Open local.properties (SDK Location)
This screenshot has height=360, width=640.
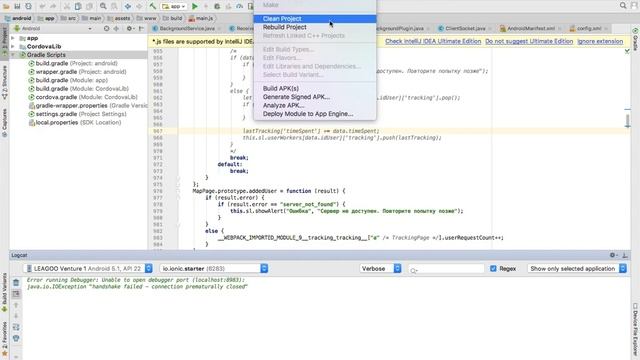pyautogui.click(x=75, y=122)
